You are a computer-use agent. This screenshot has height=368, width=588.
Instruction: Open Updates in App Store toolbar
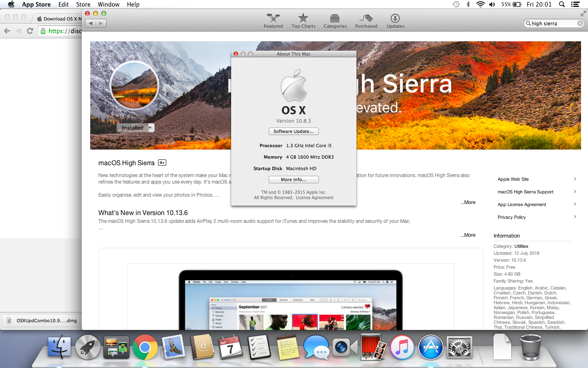coord(395,21)
